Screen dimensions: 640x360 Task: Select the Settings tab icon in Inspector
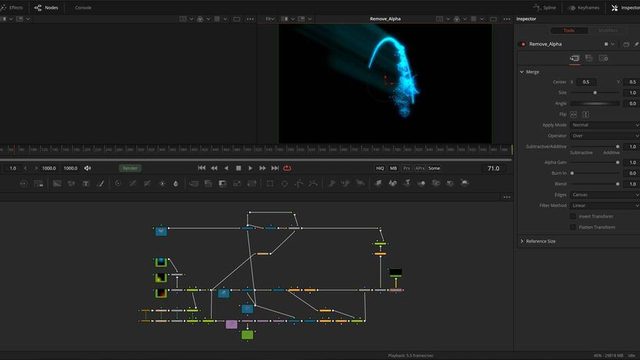tap(603, 58)
